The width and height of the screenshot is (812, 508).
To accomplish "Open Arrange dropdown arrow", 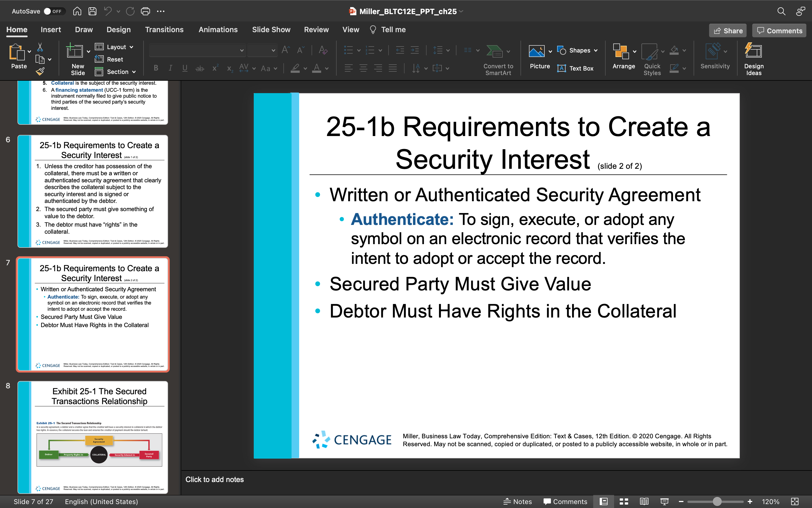I will tap(634, 51).
